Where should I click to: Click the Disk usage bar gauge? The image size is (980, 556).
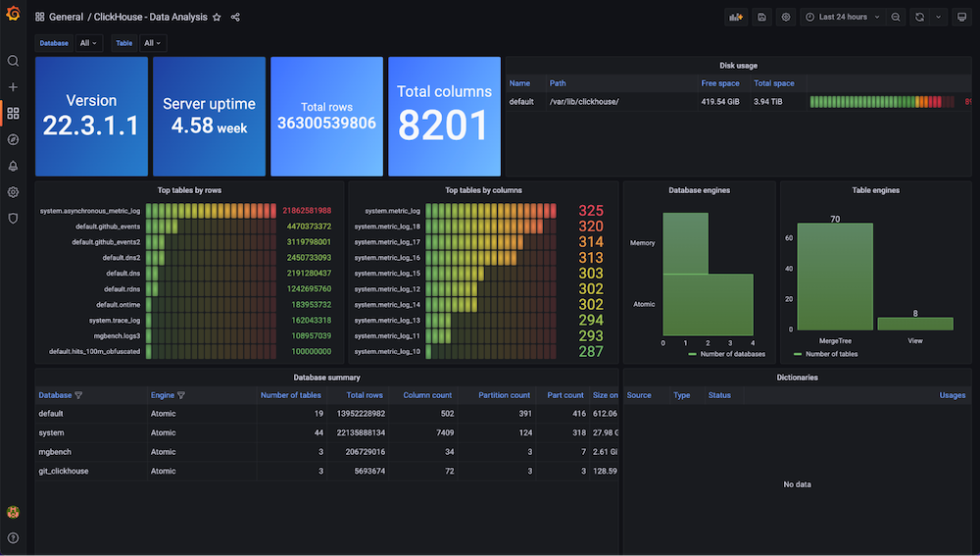tap(882, 101)
